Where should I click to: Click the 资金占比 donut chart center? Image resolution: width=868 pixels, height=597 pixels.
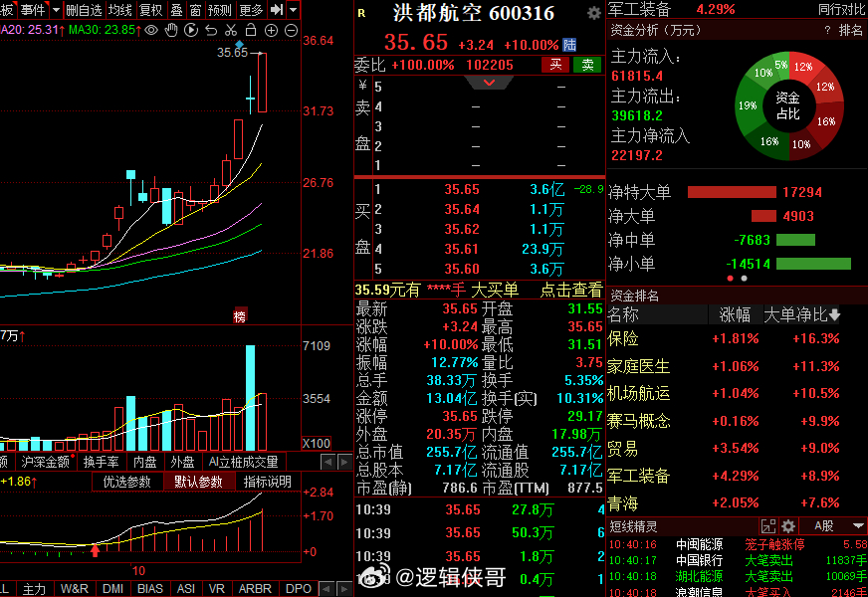pos(788,105)
